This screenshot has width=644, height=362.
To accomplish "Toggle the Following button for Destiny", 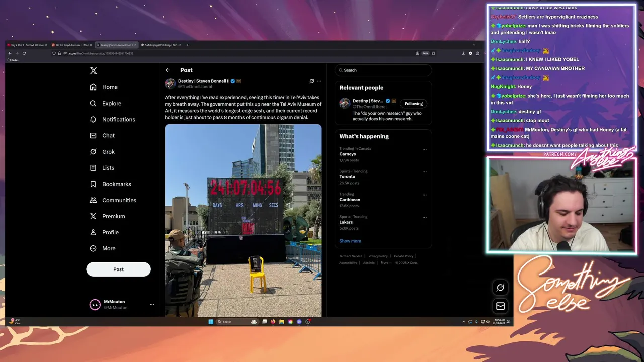I will coord(414,104).
